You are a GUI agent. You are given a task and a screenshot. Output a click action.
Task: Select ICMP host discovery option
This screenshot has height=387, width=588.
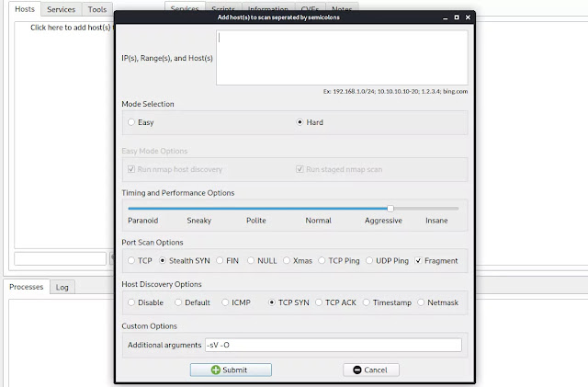pyautogui.click(x=225, y=302)
